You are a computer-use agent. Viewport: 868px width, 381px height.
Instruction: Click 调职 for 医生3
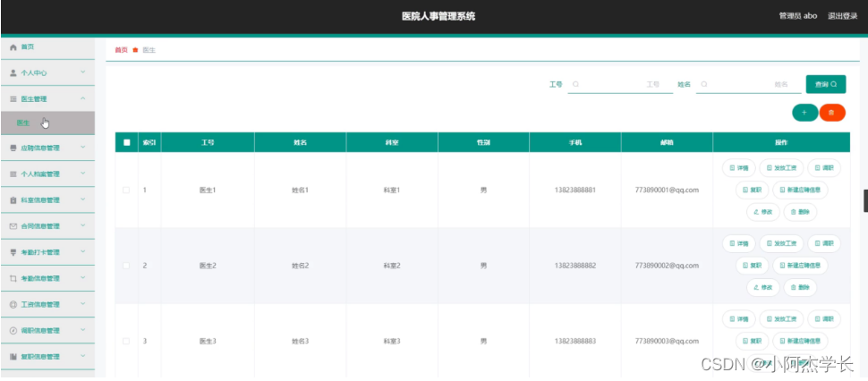[x=824, y=319]
